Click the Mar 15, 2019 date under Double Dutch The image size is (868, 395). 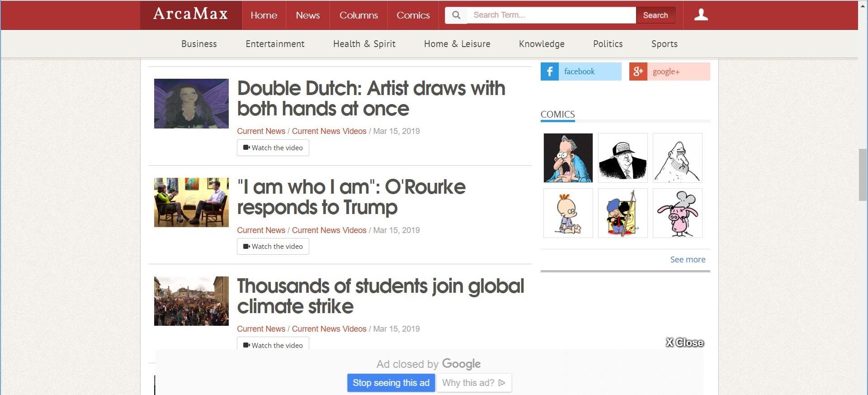point(396,131)
